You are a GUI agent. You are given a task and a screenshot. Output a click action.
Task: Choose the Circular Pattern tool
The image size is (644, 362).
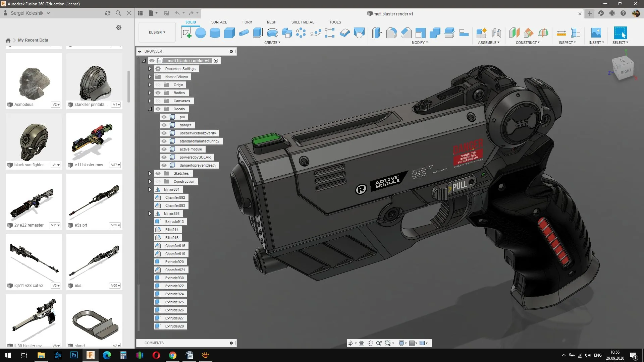pyautogui.click(x=301, y=33)
